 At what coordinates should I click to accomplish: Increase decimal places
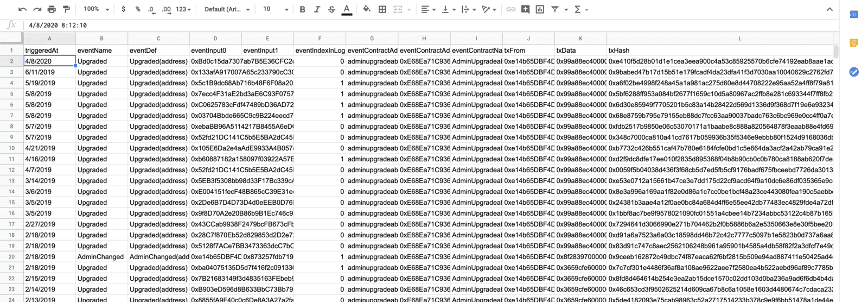tap(167, 9)
